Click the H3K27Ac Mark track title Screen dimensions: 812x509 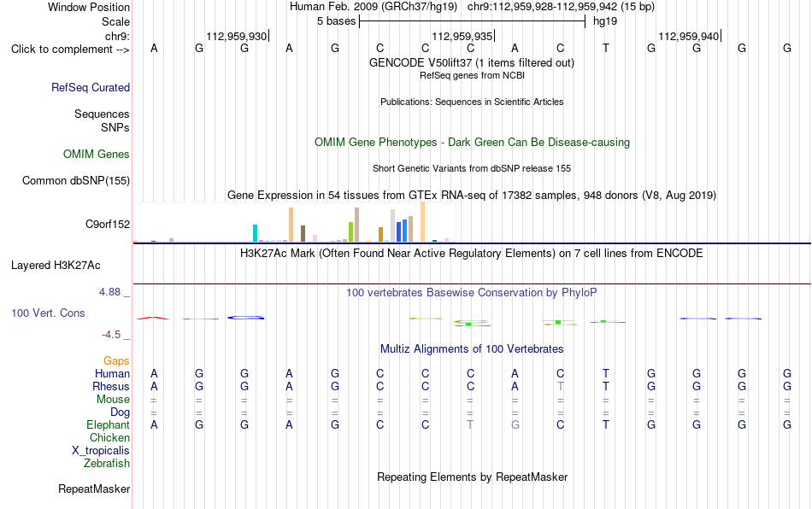pos(472,253)
